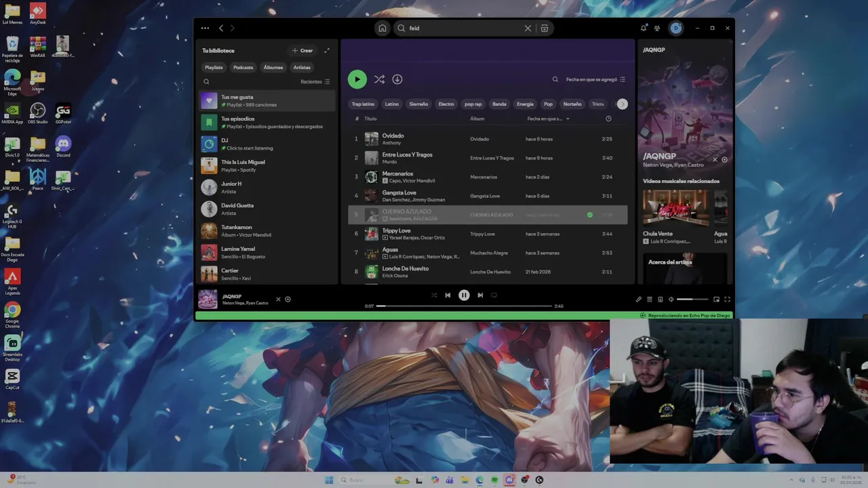Select the This Is Luis Miguel playlist

point(267,165)
